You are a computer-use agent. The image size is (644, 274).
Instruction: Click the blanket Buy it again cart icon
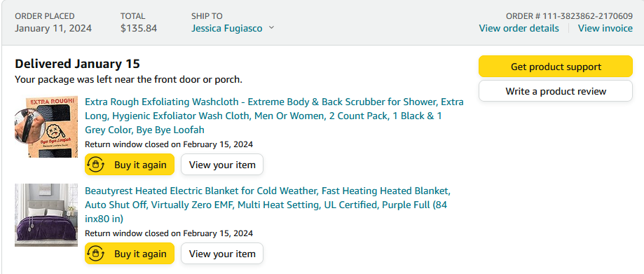pos(96,254)
